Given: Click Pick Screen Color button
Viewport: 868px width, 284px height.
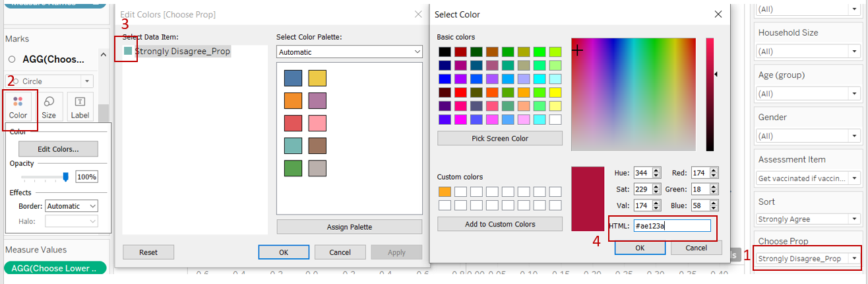Looking at the screenshot, I should coord(499,138).
